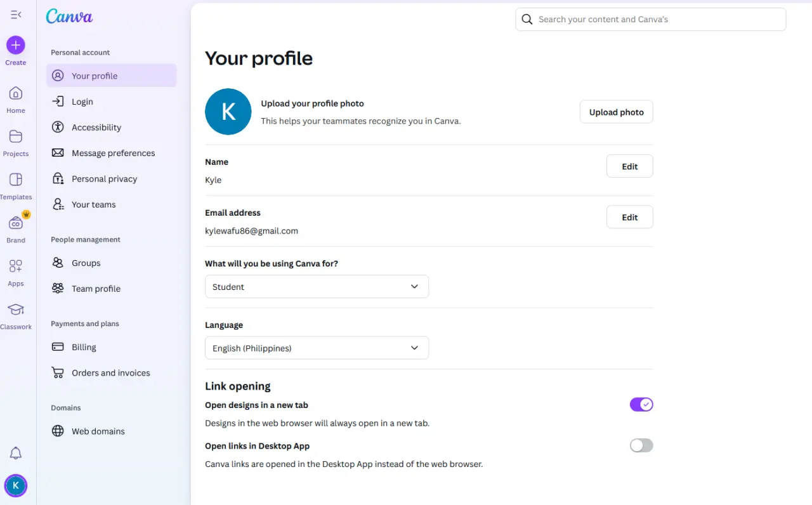Click the purple Create plus icon
812x505 pixels.
[16, 45]
